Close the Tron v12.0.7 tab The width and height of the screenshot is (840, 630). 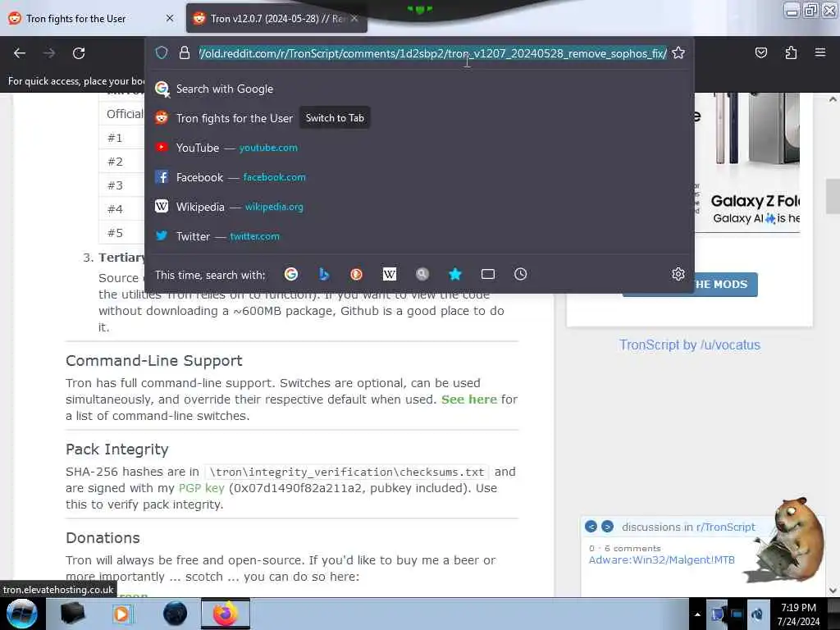[x=354, y=18]
